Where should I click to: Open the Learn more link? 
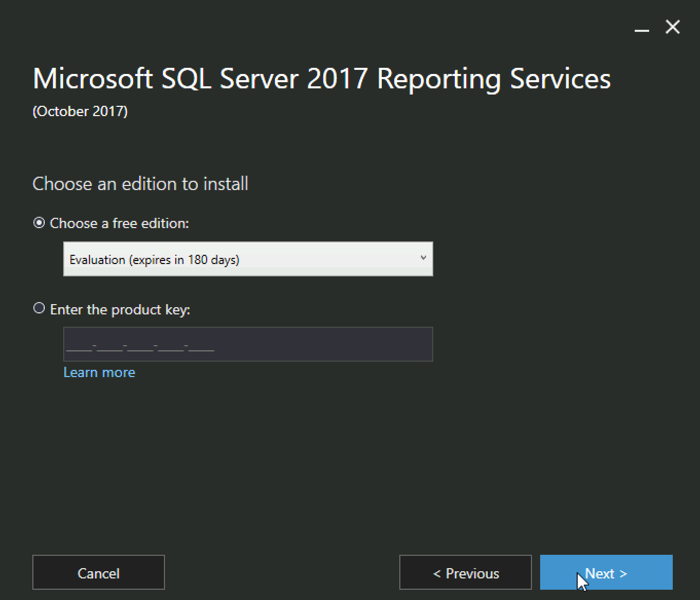coord(99,372)
